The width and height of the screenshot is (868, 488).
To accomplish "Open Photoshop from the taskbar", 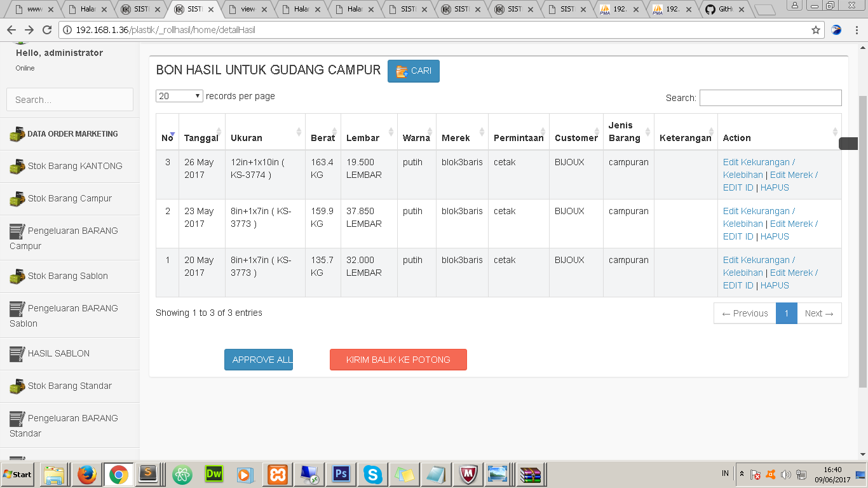I will pos(341,474).
